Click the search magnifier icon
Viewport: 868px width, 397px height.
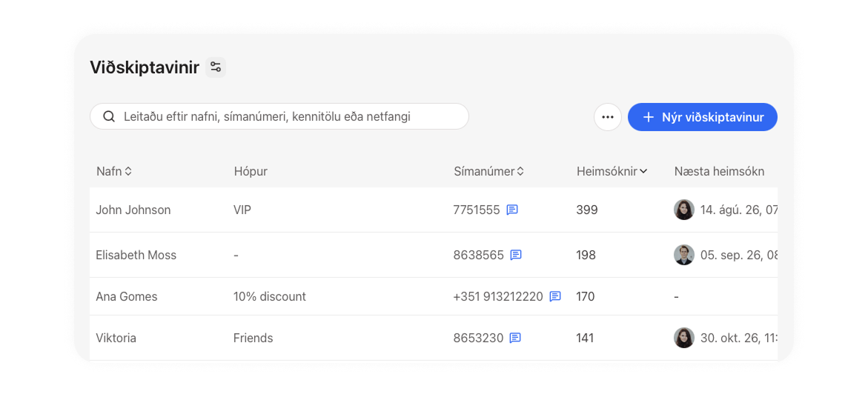click(109, 117)
